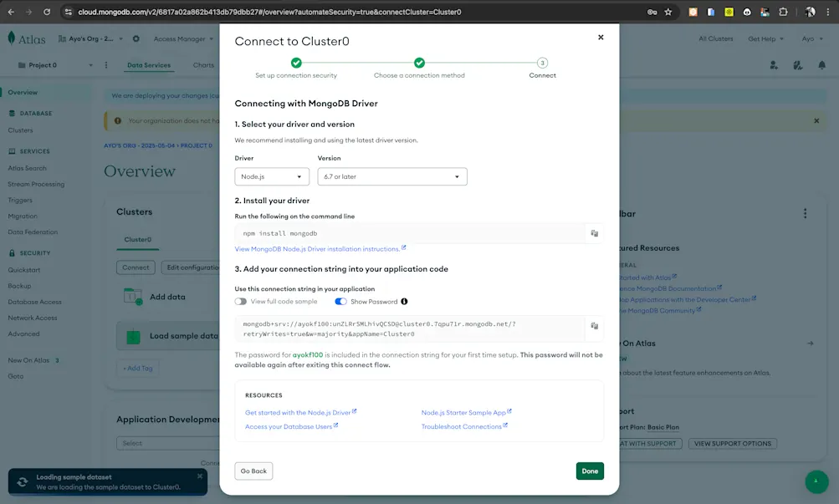Open the notifications bell icon

click(821, 64)
